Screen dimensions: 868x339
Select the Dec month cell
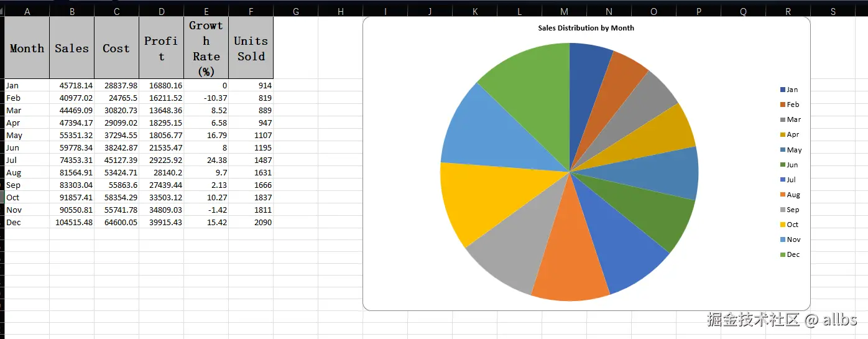click(27, 222)
